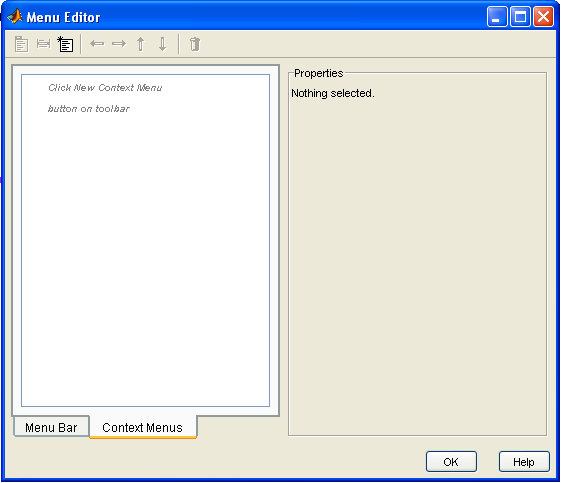
Task: Click inside the empty context menu list area
Action: coord(146,240)
